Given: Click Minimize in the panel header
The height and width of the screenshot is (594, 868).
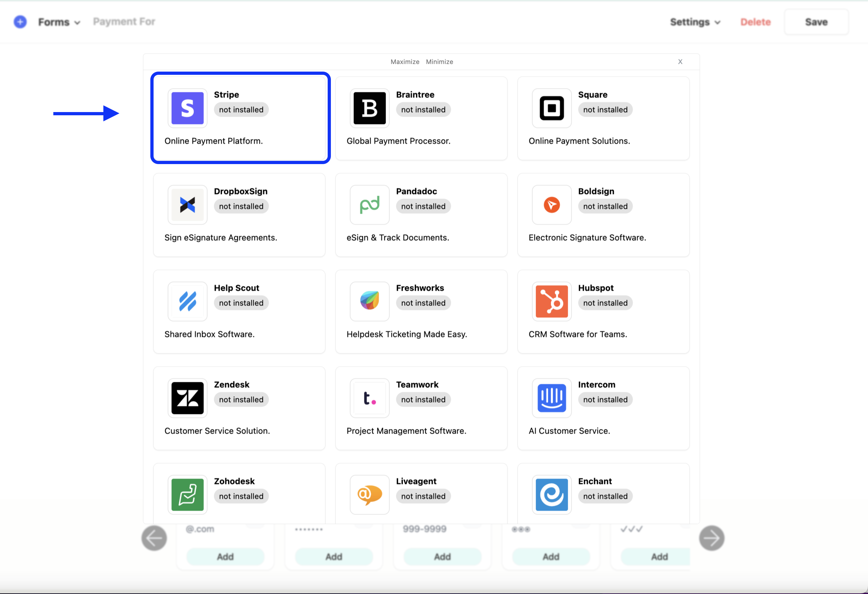Looking at the screenshot, I should pyautogui.click(x=439, y=62).
